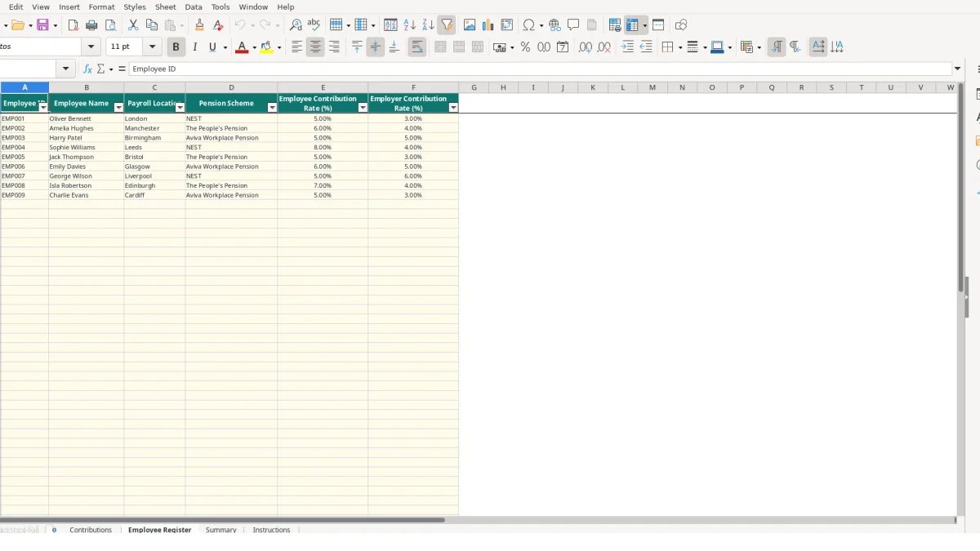Open print preview
The image size is (980, 551).
coord(110,25)
